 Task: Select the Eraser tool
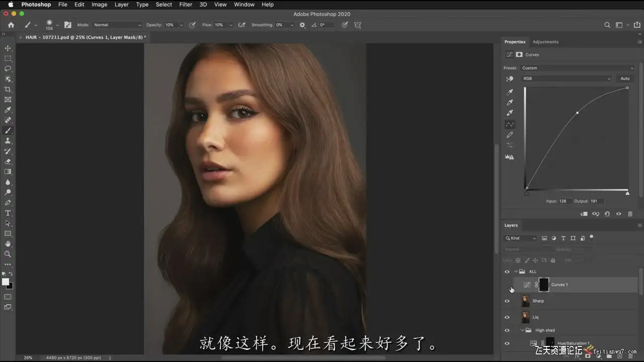pyautogui.click(x=8, y=161)
